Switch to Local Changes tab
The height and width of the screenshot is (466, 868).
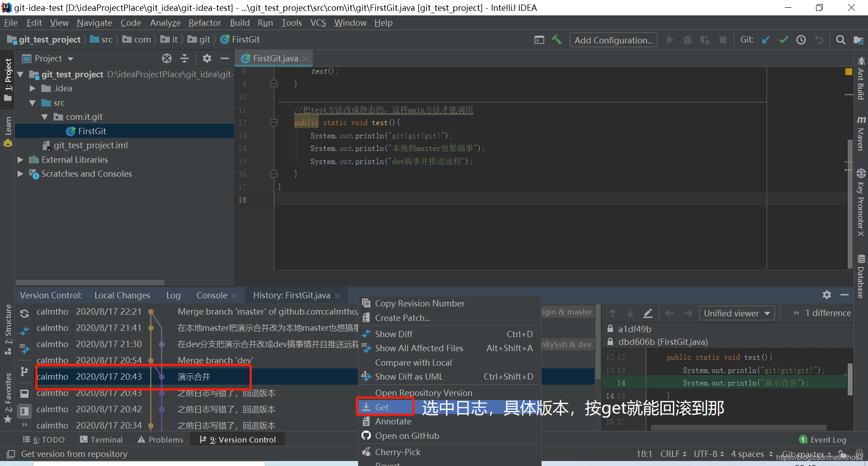tap(122, 295)
